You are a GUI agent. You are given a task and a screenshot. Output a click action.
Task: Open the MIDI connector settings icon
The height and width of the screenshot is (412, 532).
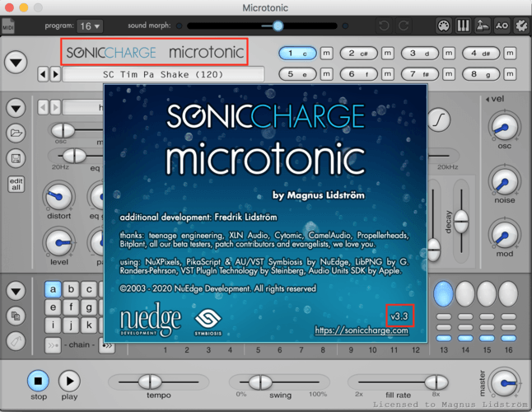(443, 26)
